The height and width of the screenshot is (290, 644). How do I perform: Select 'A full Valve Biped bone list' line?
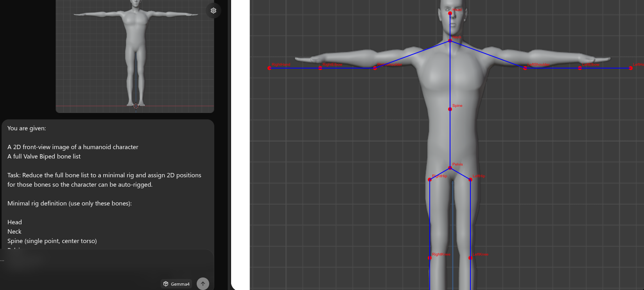[44, 157]
